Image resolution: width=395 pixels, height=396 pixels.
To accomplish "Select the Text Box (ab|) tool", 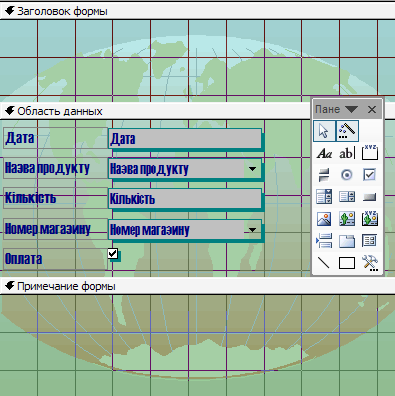I will (x=347, y=153).
